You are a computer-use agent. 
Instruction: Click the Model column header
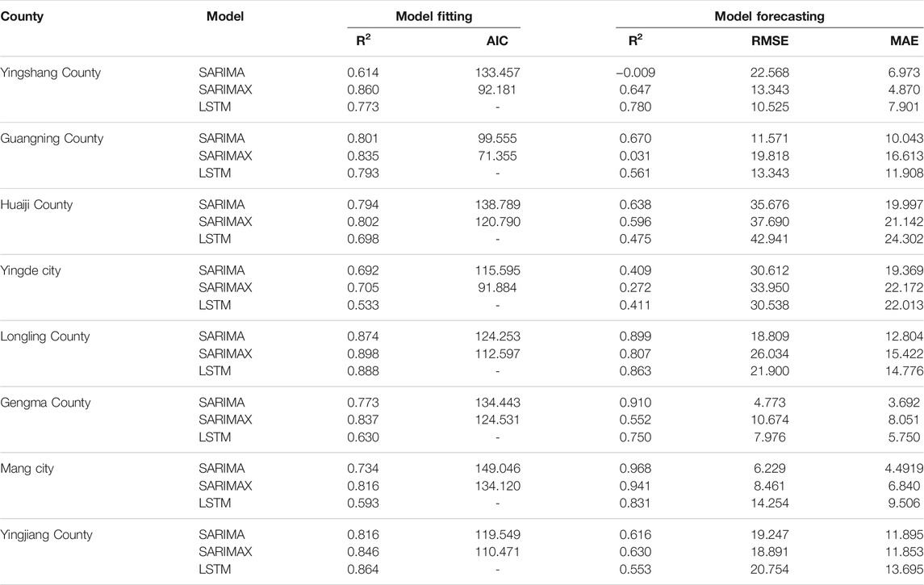point(224,16)
